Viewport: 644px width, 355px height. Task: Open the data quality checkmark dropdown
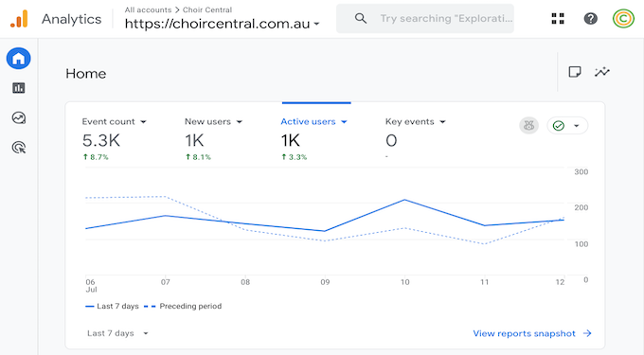567,126
